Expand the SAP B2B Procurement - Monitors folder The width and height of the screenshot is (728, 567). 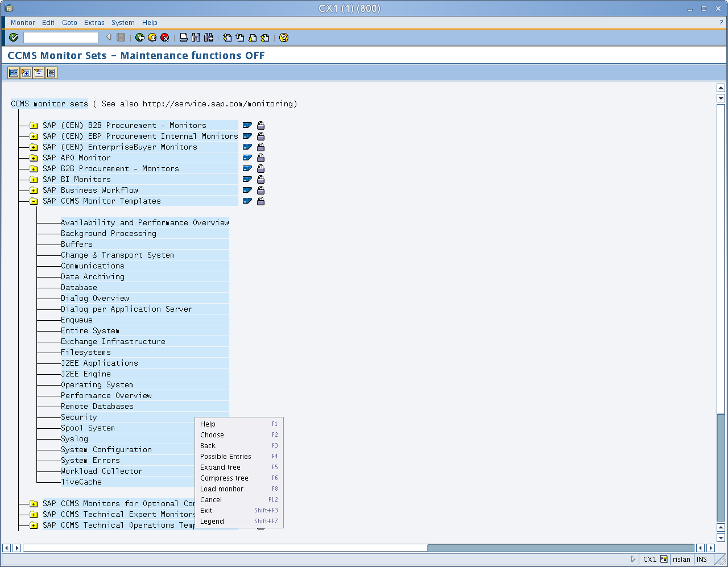(x=34, y=168)
